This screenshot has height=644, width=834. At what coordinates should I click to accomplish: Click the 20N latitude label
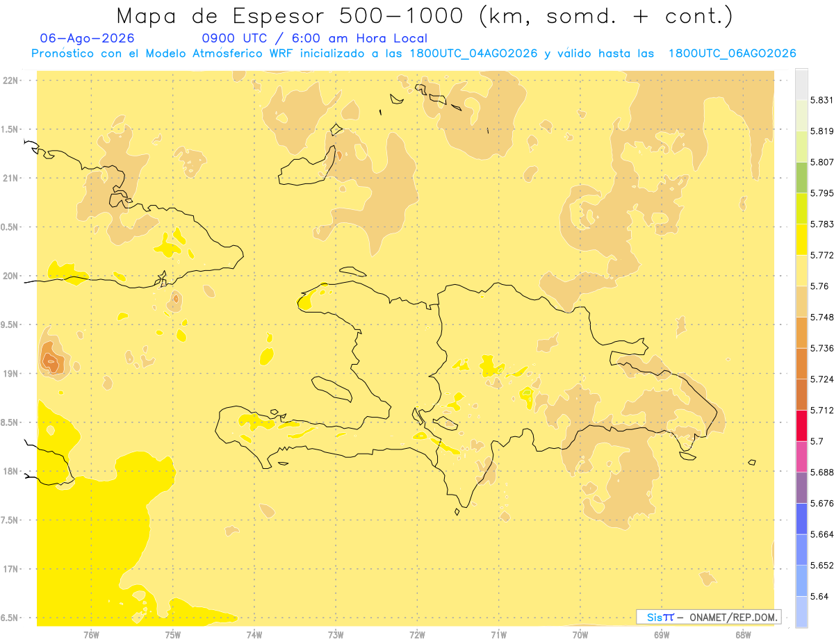point(11,276)
